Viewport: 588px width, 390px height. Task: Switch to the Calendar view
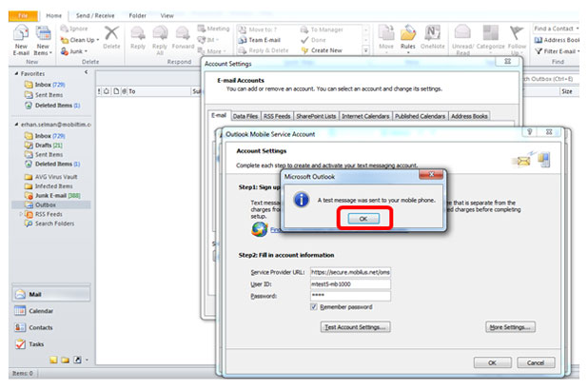pyautogui.click(x=51, y=311)
